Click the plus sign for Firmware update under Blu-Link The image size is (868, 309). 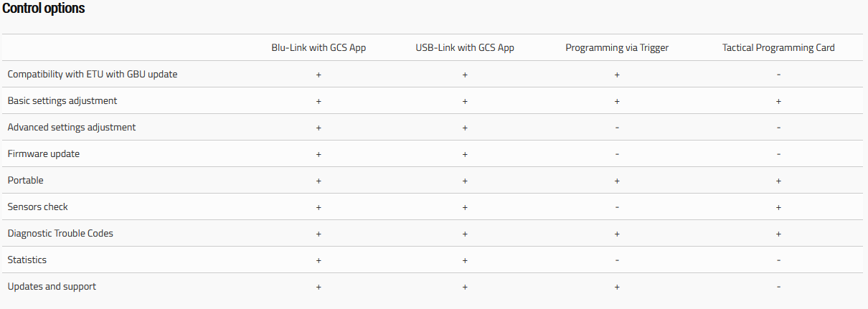pyautogui.click(x=319, y=154)
